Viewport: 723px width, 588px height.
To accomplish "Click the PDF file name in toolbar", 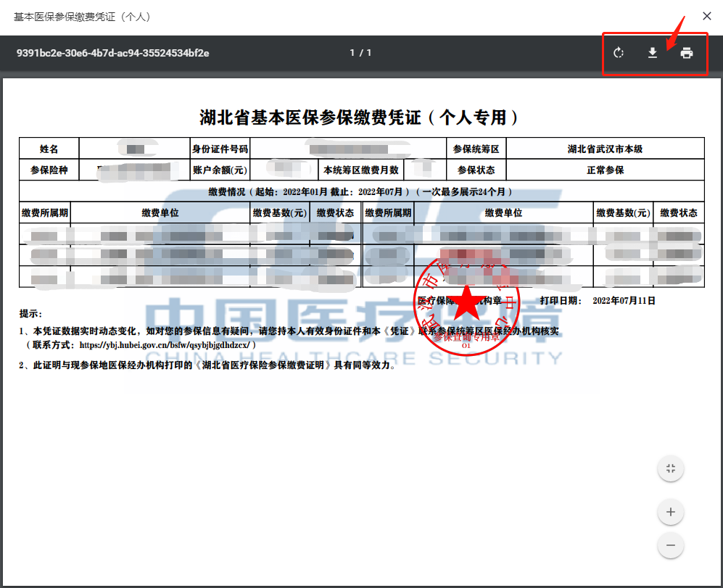I will pyautogui.click(x=113, y=53).
